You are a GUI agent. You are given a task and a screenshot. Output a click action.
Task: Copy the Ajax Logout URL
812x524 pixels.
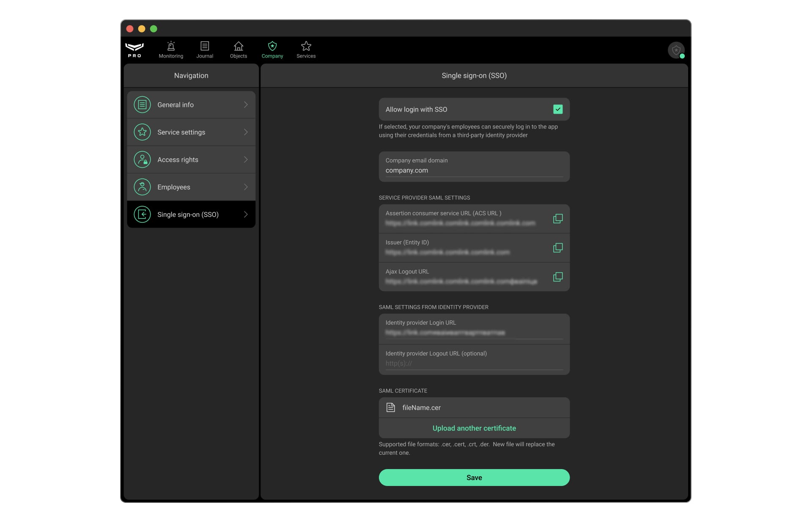[x=558, y=277]
